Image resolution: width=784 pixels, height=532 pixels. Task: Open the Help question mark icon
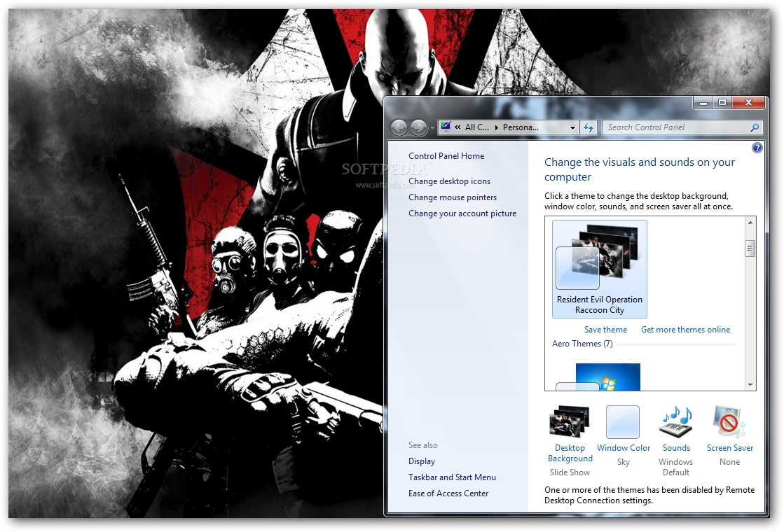757,148
